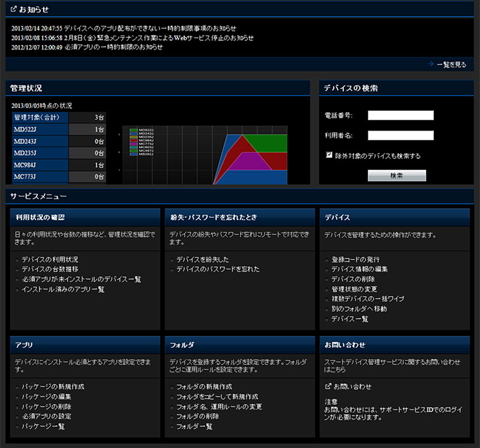This screenshot has height=448, width=480.
Task: Click the bullet icon beside パッケージの新規作成
Action: [17, 387]
